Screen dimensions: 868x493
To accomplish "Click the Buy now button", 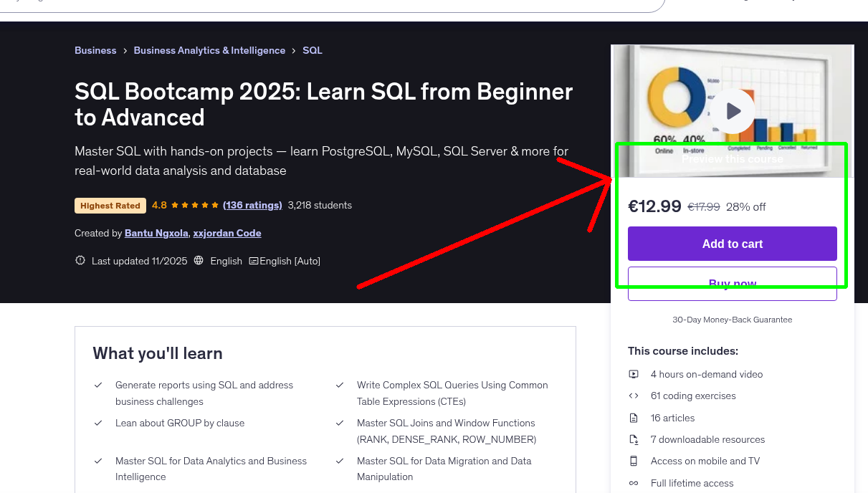I will (732, 282).
